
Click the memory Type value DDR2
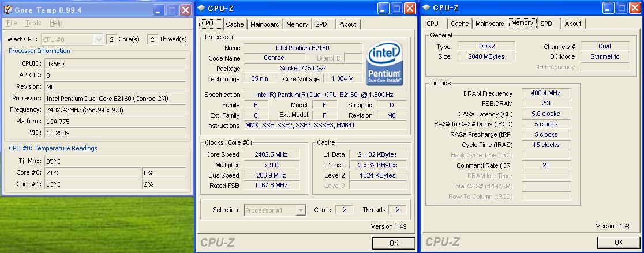coord(486,46)
